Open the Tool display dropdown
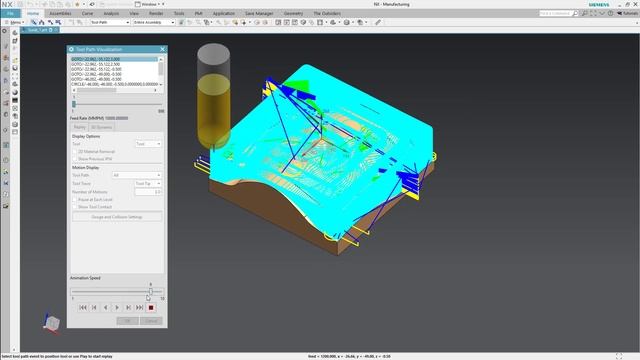The image size is (640, 360). [x=148, y=144]
